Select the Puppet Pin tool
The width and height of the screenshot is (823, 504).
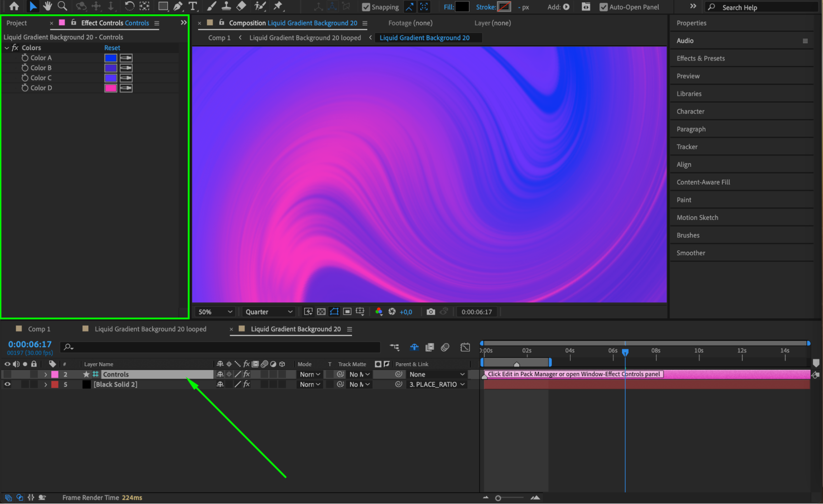click(278, 6)
